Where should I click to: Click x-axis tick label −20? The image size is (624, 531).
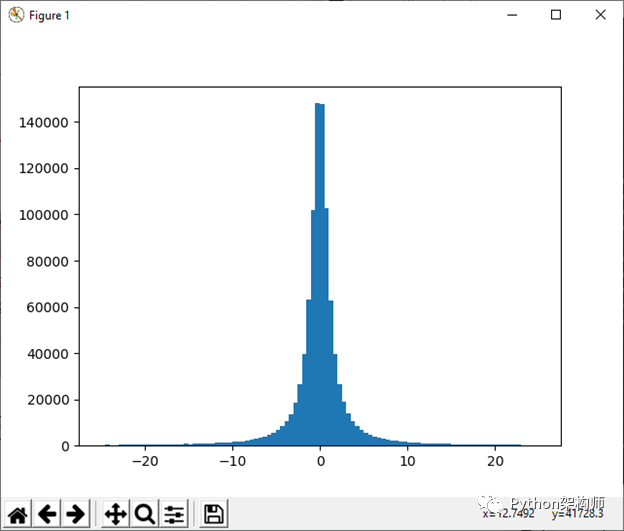[145, 461]
